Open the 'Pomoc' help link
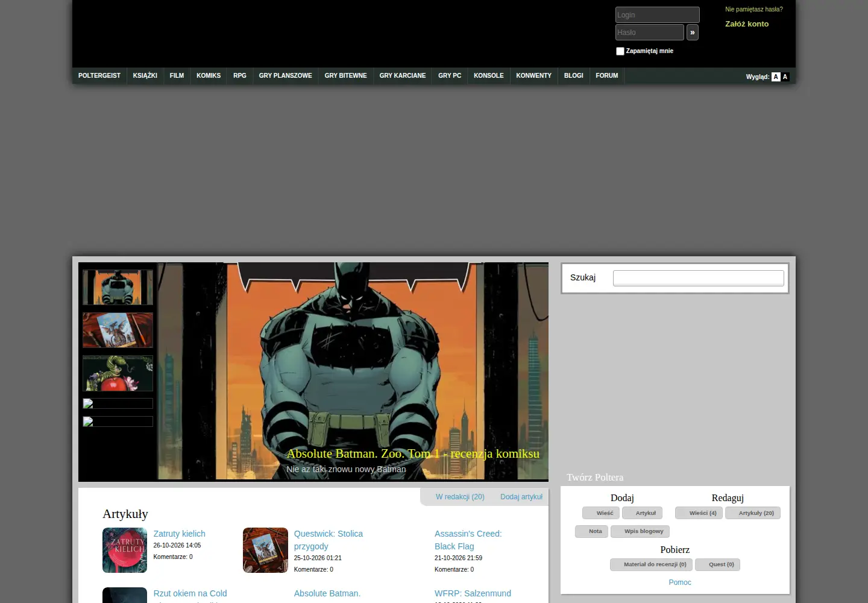The image size is (868, 603). pos(680,582)
